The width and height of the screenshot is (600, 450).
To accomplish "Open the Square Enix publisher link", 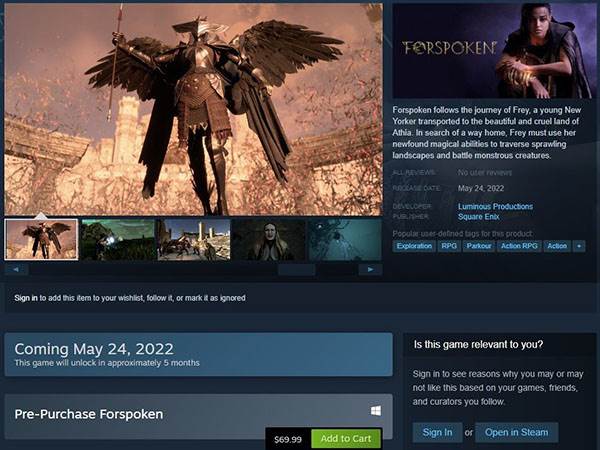I will point(479,217).
